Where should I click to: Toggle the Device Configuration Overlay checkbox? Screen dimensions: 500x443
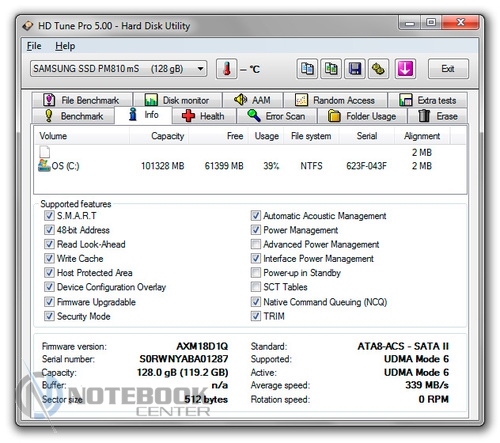(49, 287)
